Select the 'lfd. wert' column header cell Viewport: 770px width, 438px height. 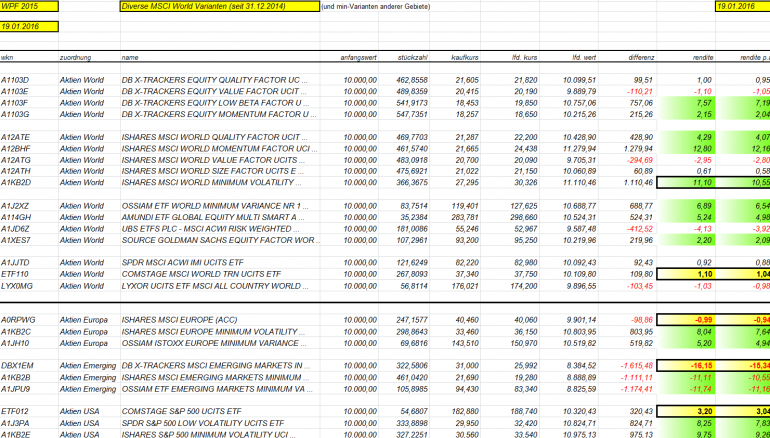[569, 57]
